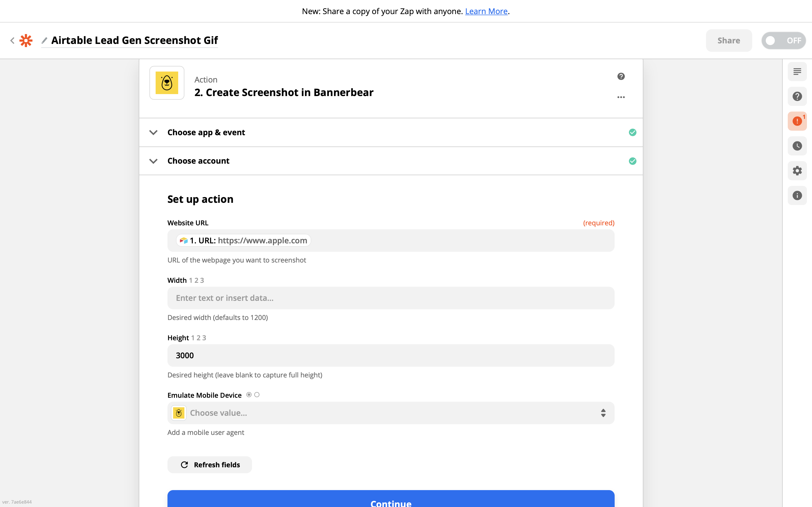Toggle the Zap ON/OFF switch

[783, 41]
